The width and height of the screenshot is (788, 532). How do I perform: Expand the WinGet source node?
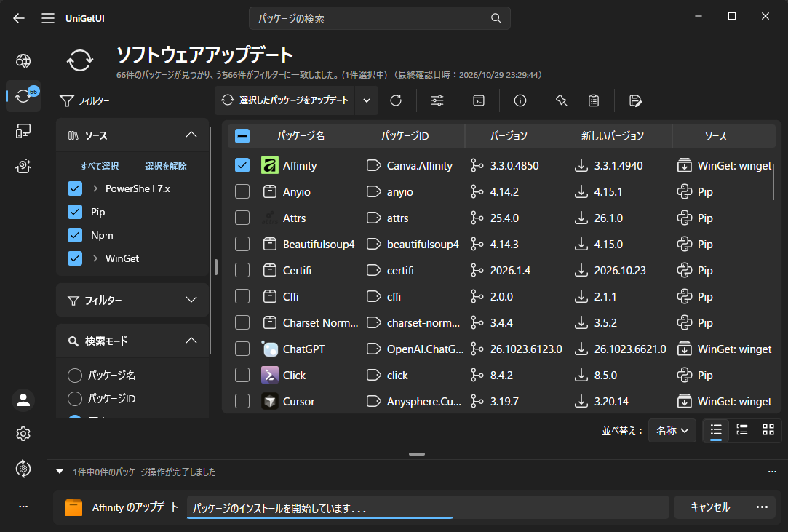95,258
